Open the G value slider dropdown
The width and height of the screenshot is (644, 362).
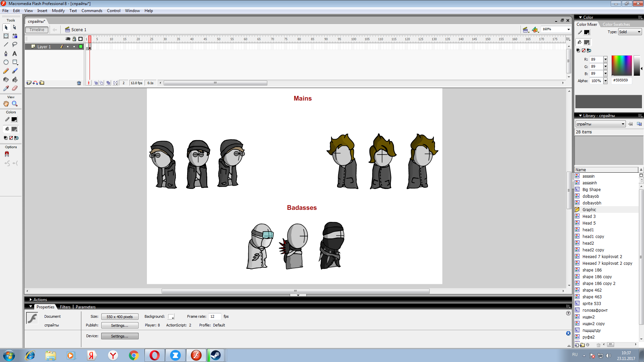click(605, 66)
